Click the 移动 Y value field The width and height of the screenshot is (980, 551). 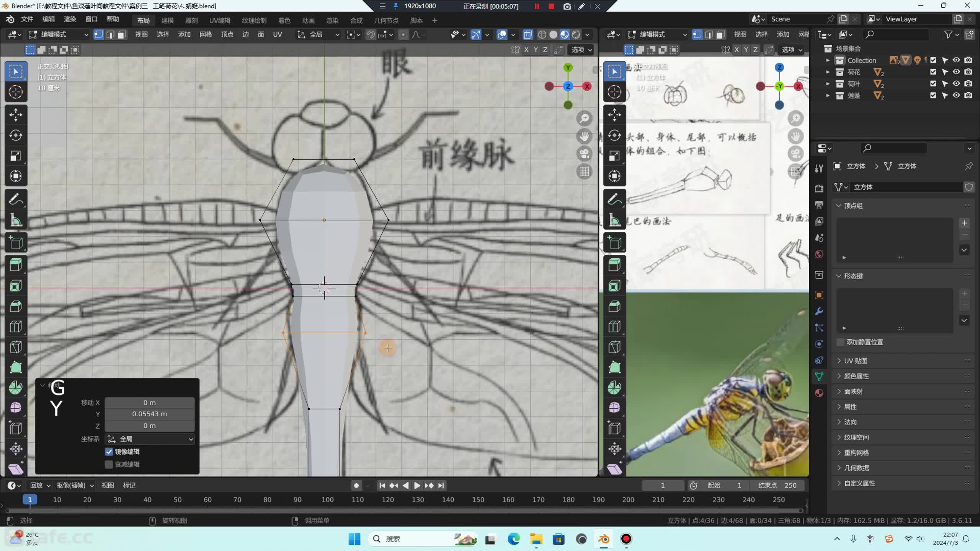coord(150,414)
